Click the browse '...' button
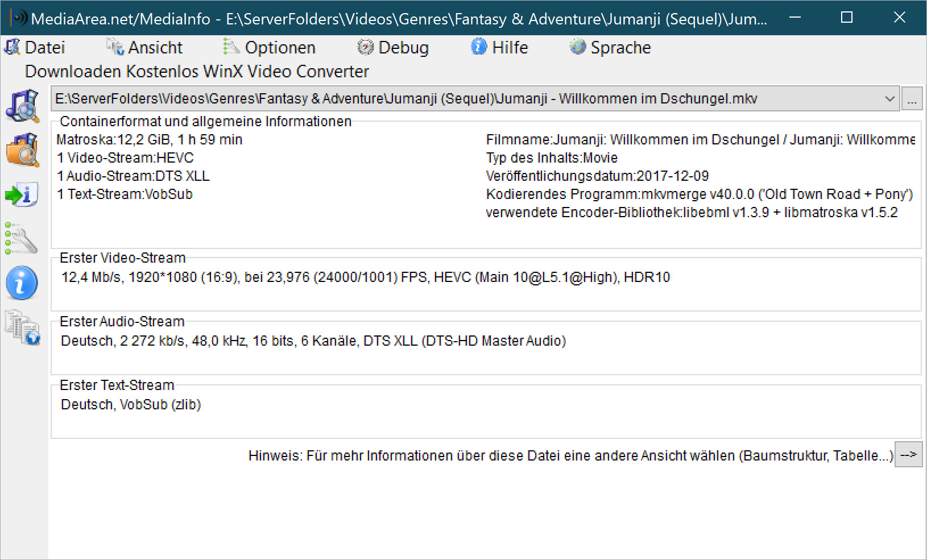This screenshot has width=927, height=560. point(912,99)
